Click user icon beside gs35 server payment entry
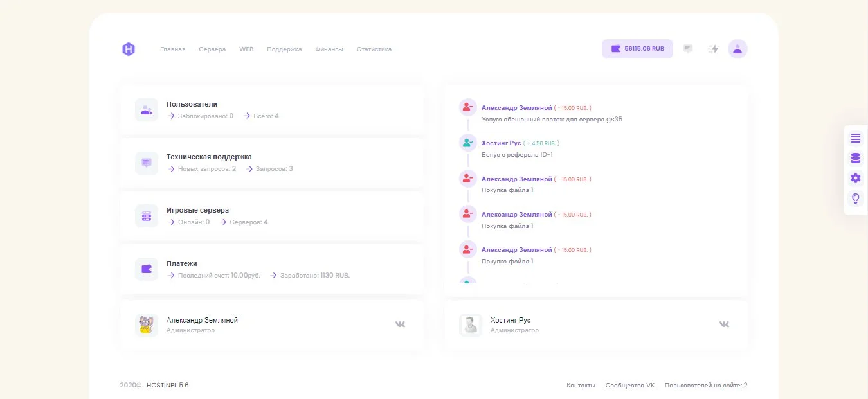The image size is (868, 399). 467,107
